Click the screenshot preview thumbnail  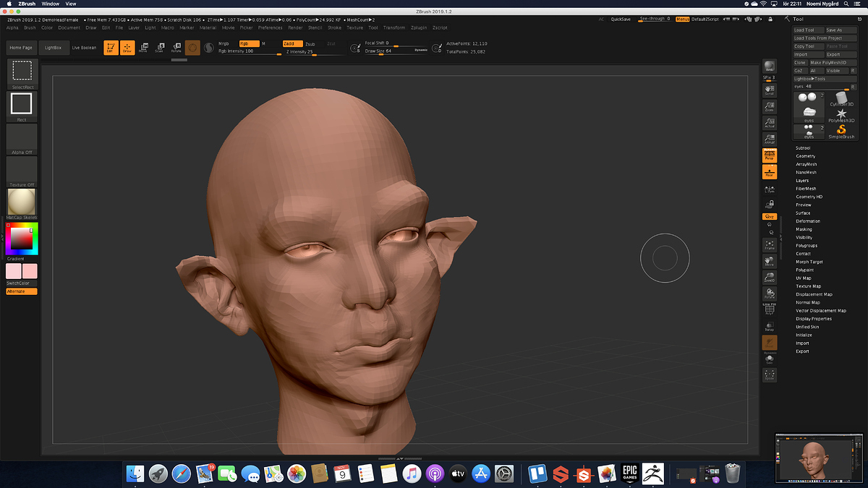coord(820,458)
